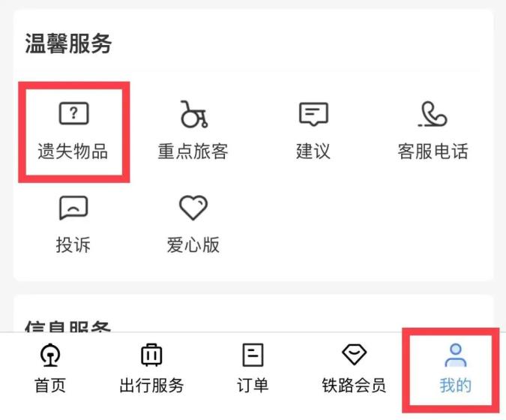This screenshot has width=506, height=420.
Task: Open the 订单 document icon
Action: pos(253,355)
